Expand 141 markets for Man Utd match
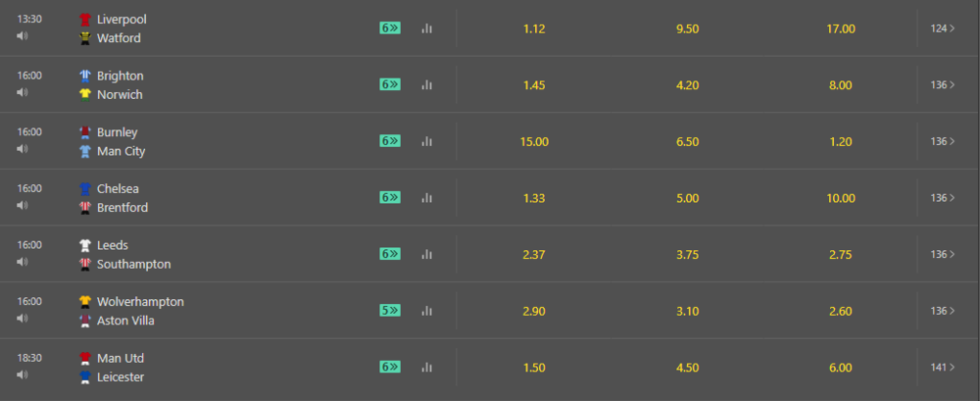The width and height of the screenshot is (980, 401). pyautogui.click(x=943, y=368)
